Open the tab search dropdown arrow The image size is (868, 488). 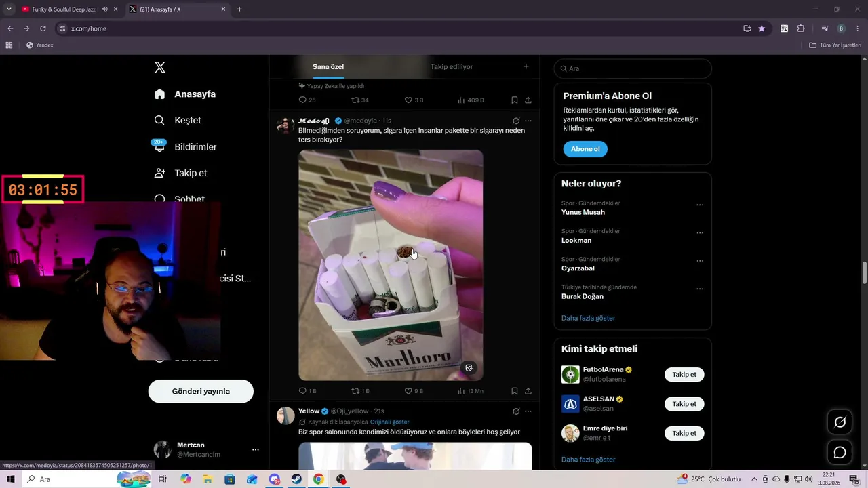click(9, 9)
